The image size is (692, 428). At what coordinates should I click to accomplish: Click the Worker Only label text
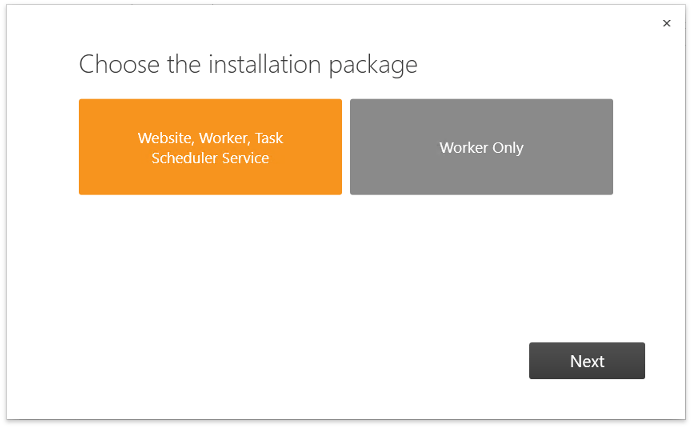point(481,148)
